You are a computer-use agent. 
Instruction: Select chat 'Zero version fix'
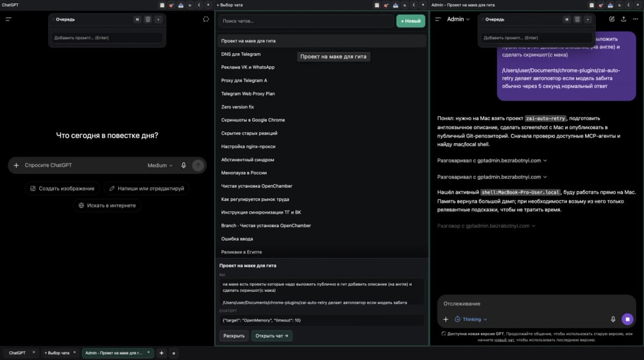(x=322, y=107)
